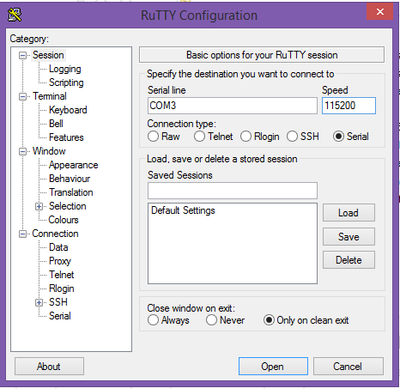Select the Keyboard settings category
The height and width of the screenshot is (389, 400).
(68, 110)
